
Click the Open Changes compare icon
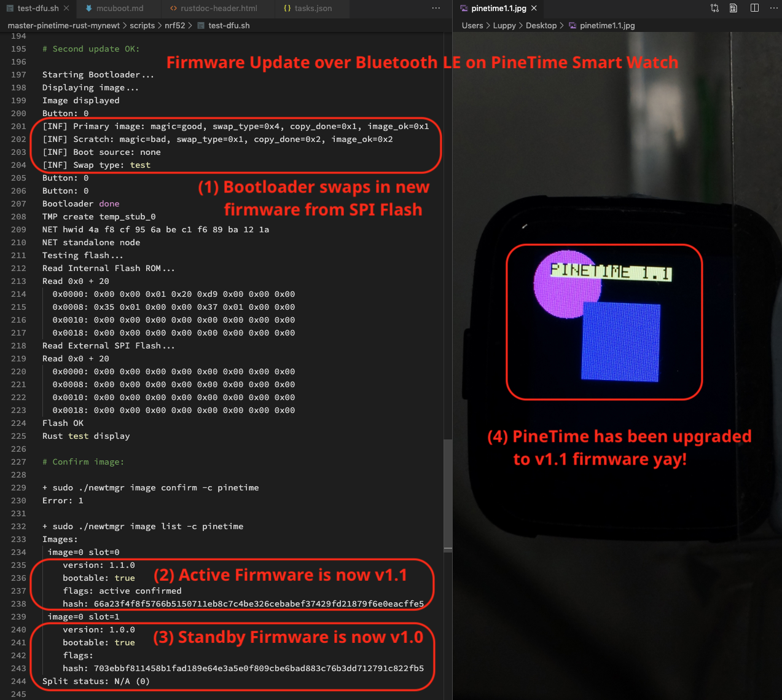coord(714,8)
